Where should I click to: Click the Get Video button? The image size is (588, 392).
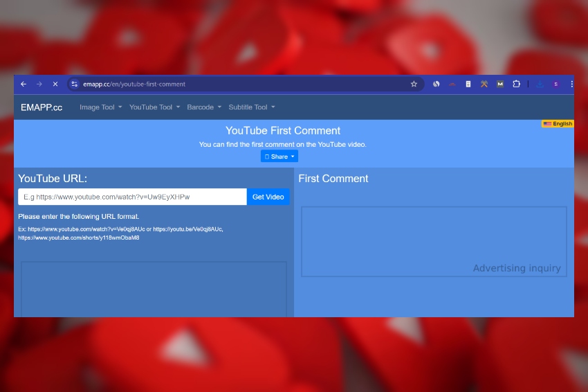268,197
